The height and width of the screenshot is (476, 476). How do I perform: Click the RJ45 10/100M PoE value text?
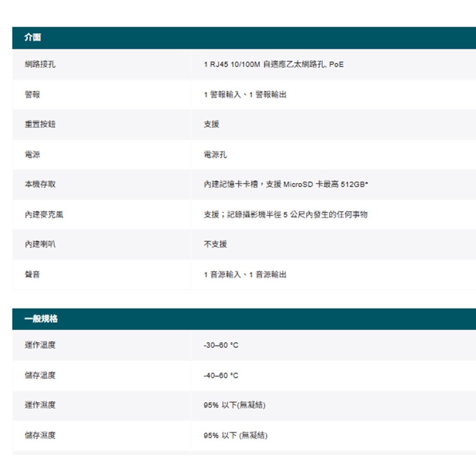click(273, 64)
